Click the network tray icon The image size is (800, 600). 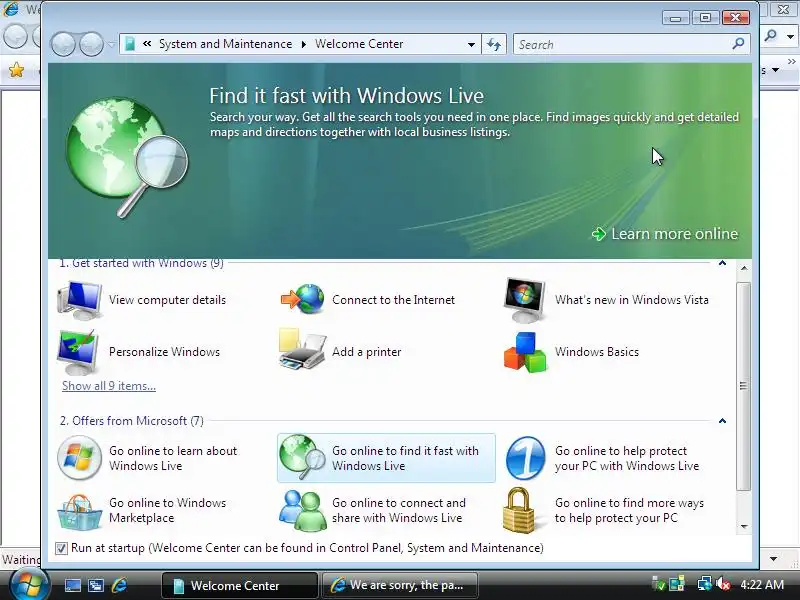click(705, 584)
